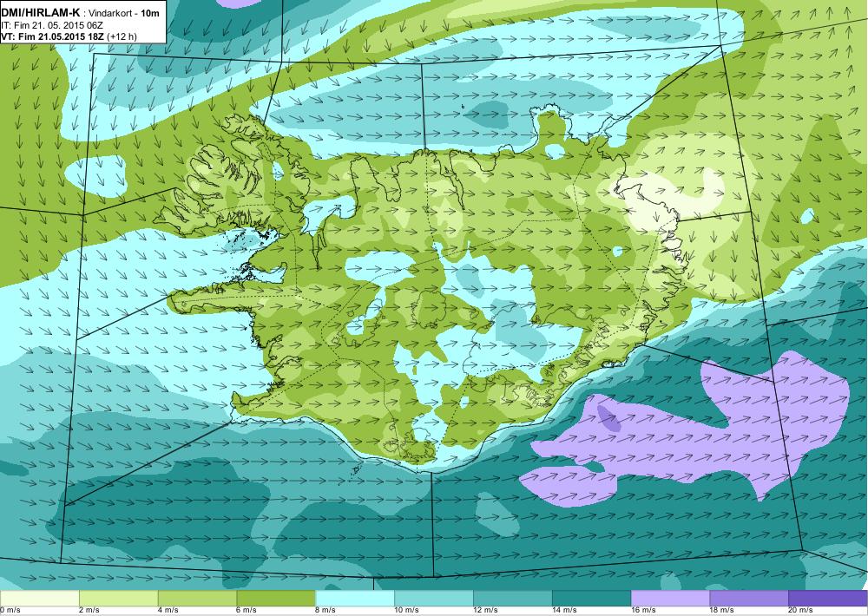Click the '18 m/s' legend label
Screen dimensions: 868x616
pyautogui.click(x=722, y=610)
